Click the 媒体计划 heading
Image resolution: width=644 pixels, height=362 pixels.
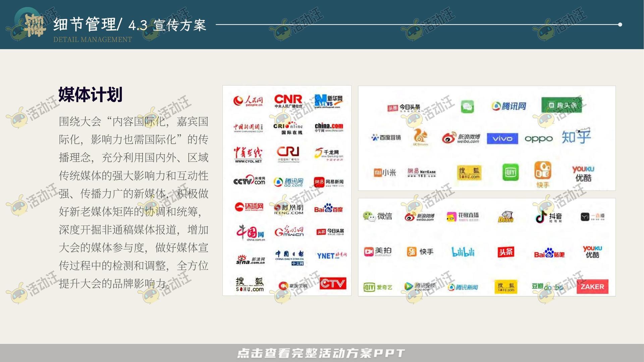(90, 94)
